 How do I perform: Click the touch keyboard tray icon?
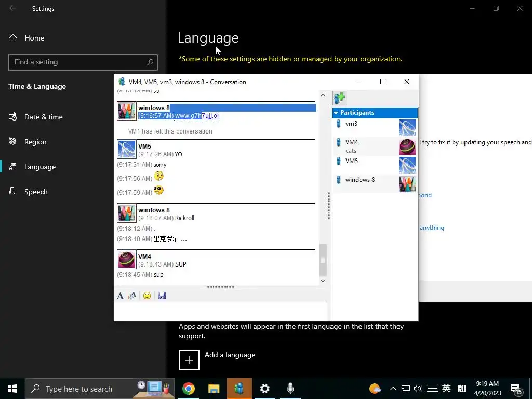432,389
